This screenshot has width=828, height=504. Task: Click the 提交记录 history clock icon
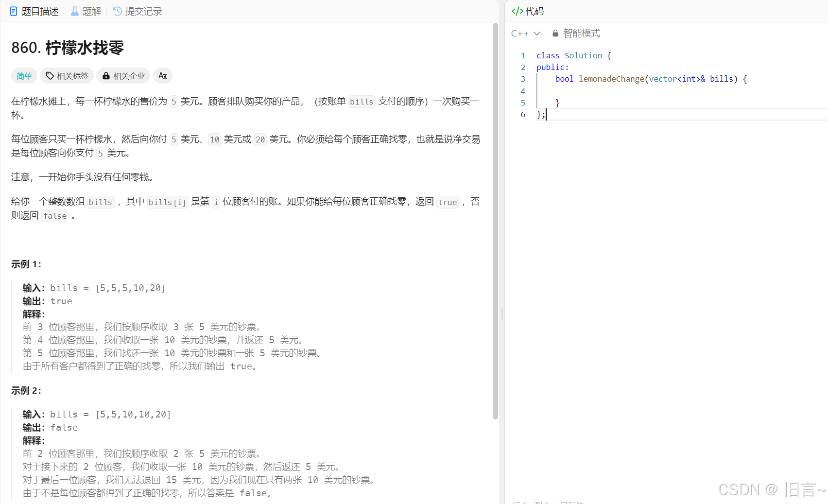(x=117, y=11)
